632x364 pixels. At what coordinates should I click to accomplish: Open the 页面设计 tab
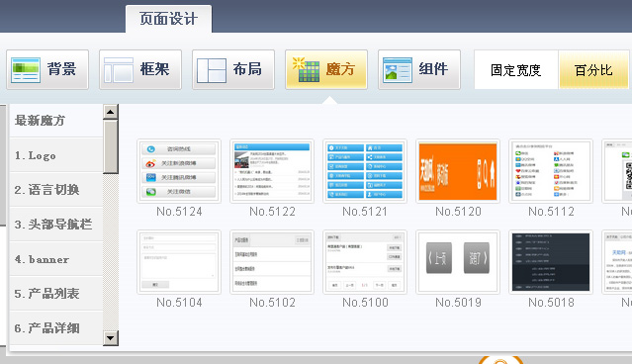pyautogui.click(x=168, y=19)
